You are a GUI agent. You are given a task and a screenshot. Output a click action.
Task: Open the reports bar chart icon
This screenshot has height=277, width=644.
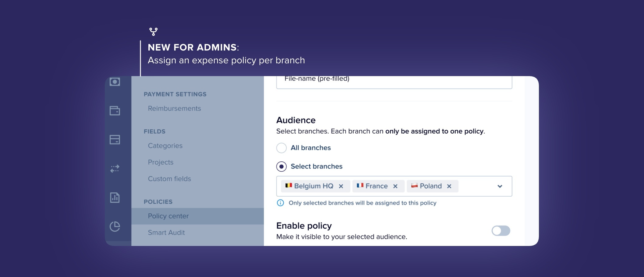(x=115, y=198)
